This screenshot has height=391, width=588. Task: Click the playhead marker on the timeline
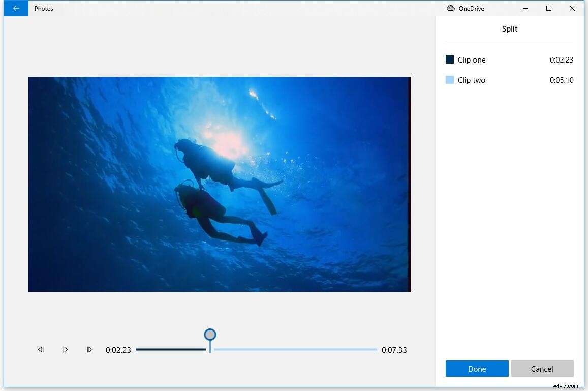pyautogui.click(x=210, y=336)
